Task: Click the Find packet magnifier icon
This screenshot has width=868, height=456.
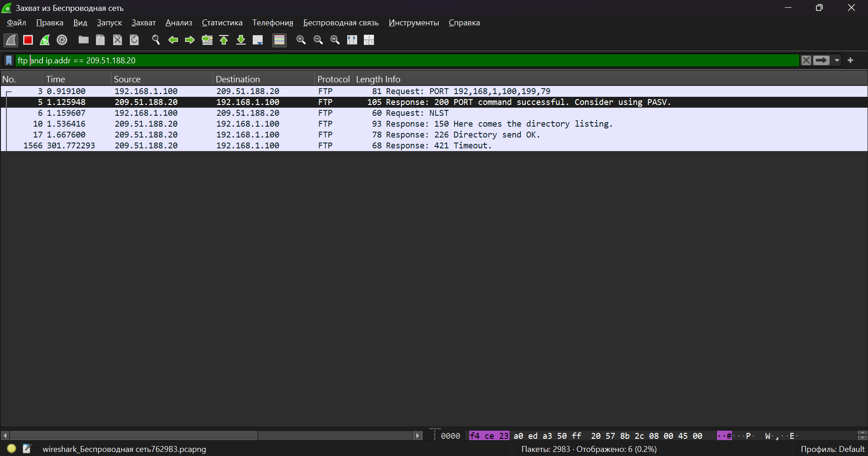Action: [156, 40]
